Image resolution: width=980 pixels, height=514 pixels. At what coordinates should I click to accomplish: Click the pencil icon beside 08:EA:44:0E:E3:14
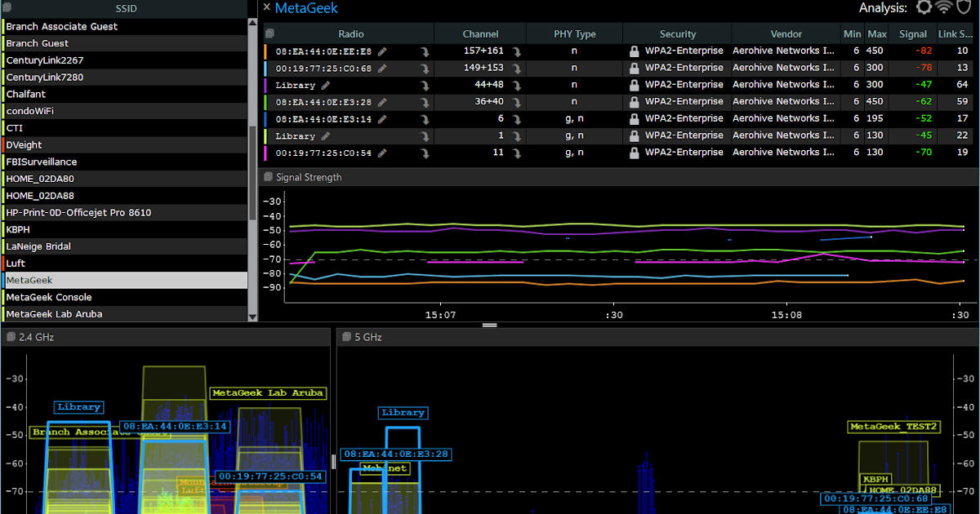pos(382,118)
